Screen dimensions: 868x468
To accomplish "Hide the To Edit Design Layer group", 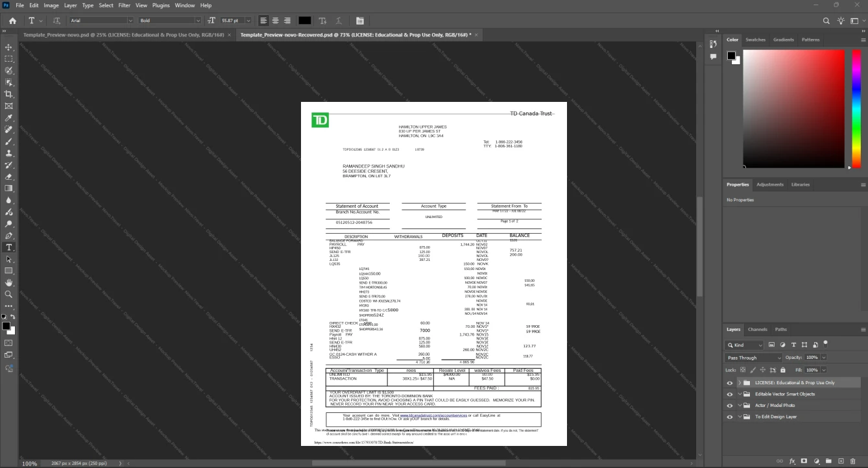I will pyautogui.click(x=730, y=417).
